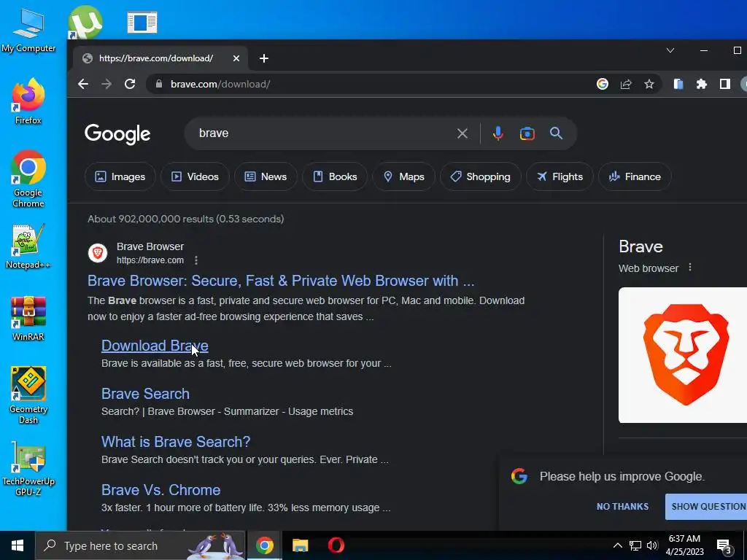Reload the page with the refresh icon
This screenshot has width=747, height=560.
tap(130, 85)
